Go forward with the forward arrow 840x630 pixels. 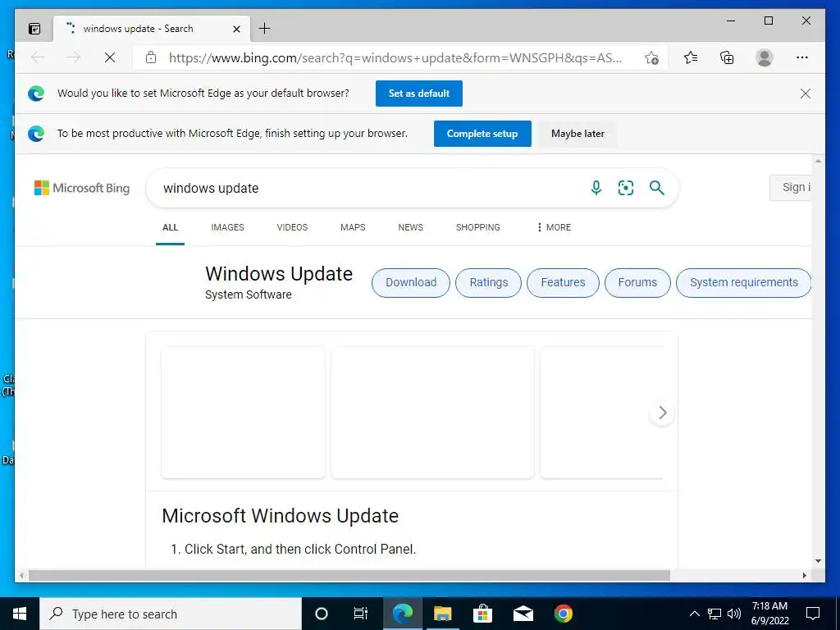[73, 57]
